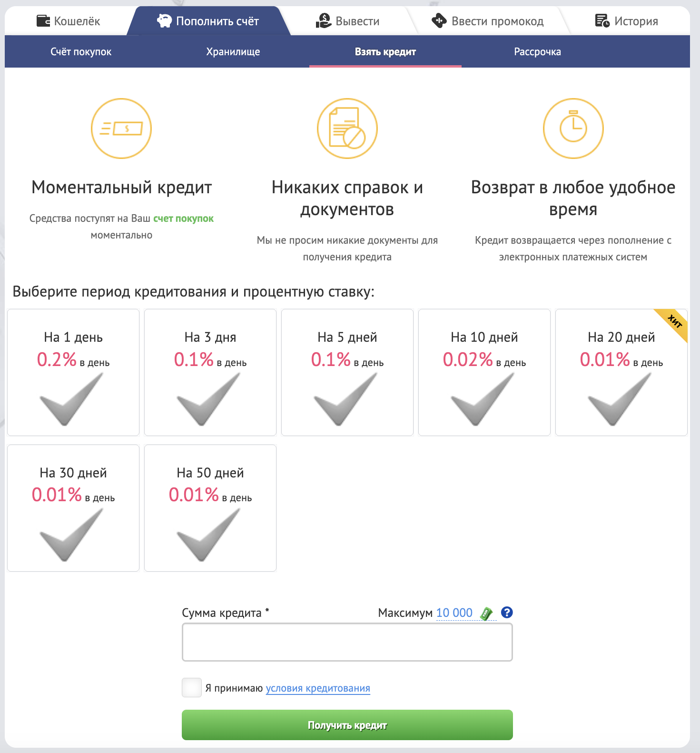
Task: Click the blue question mark help icon
Action: pyautogui.click(x=507, y=613)
